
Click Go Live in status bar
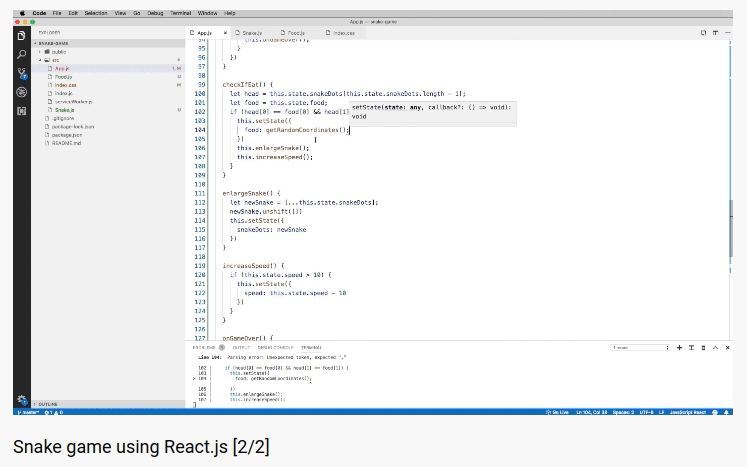pos(557,412)
